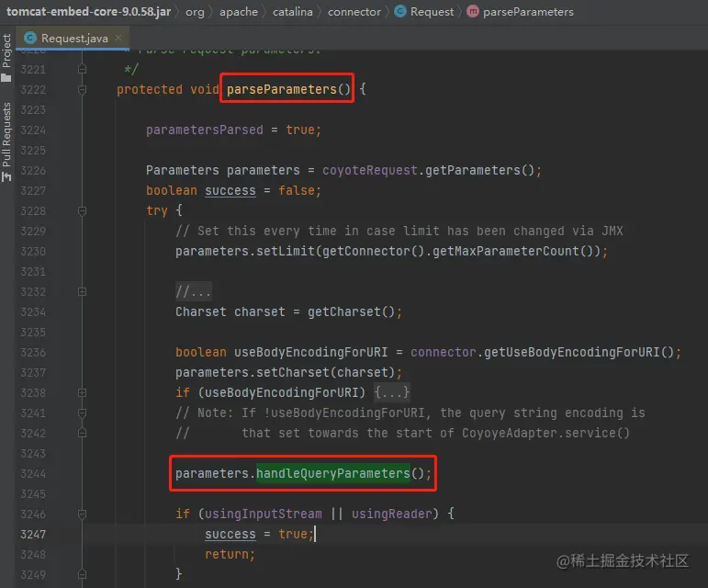
Task: Click parametersParsed on line 3224
Action: (x=204, y=130)
